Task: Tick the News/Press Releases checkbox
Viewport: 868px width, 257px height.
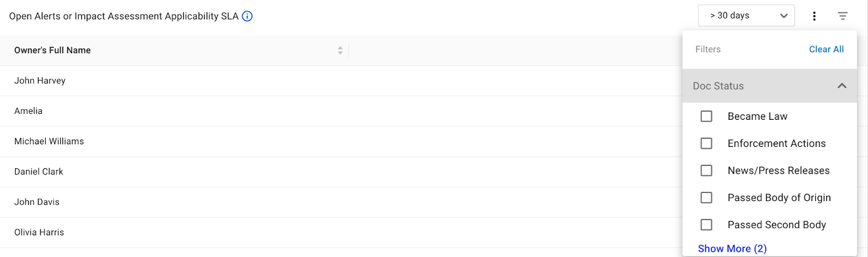Action: (x=706, y=171)
